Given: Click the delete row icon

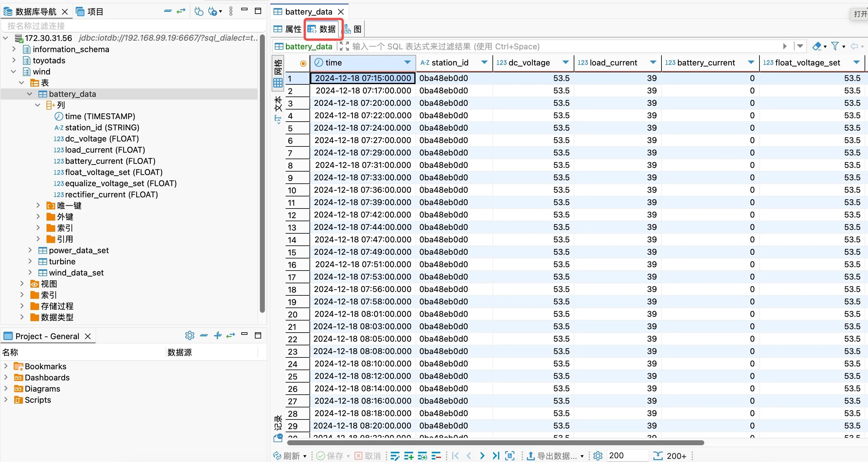Looking at the screenshot, I should [436, 456].
